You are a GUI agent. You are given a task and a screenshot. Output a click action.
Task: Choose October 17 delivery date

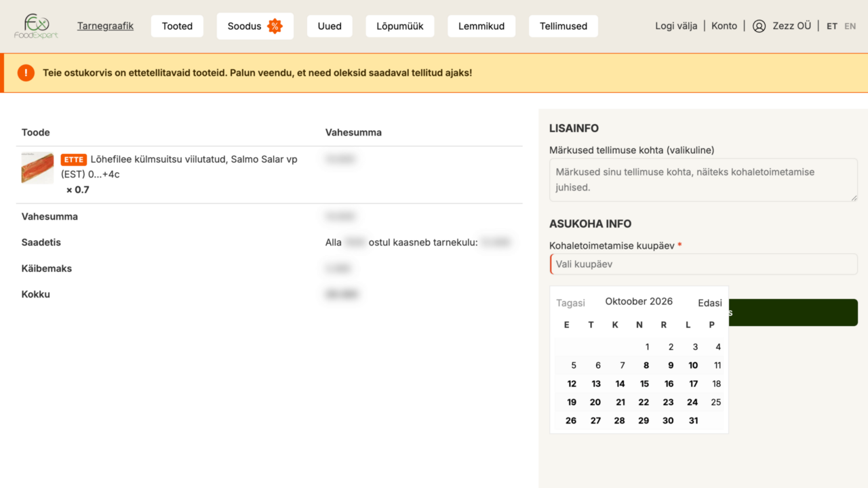693,384
